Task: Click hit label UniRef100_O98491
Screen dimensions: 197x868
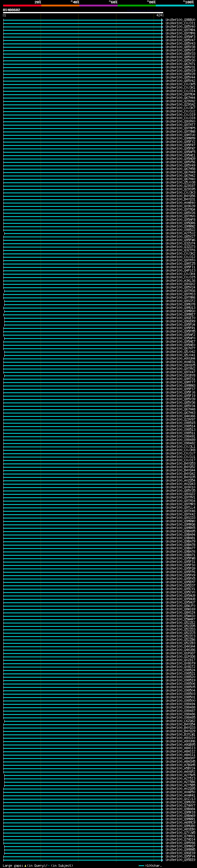Action: pyautogui.click(x=180, y=436)
